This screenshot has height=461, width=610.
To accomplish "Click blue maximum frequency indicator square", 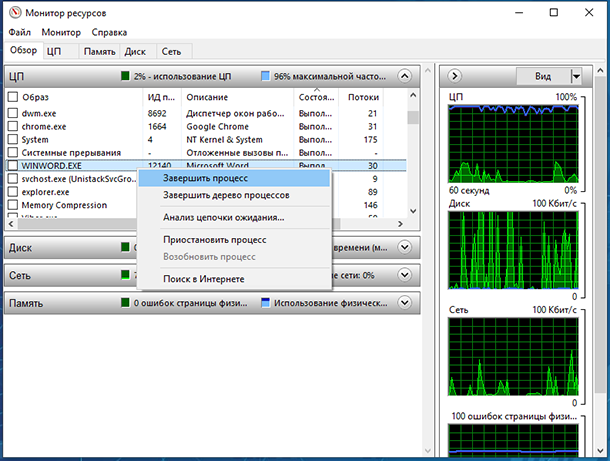I will 265,76.
